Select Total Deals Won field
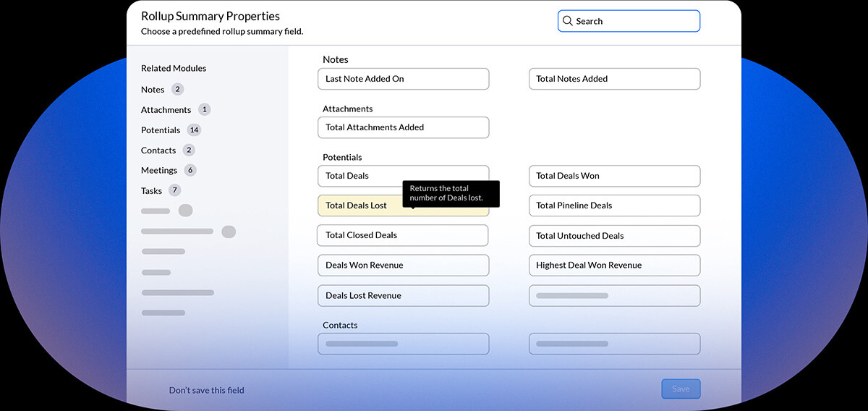Viewport: 868px width, 411px height. [614, 176]
